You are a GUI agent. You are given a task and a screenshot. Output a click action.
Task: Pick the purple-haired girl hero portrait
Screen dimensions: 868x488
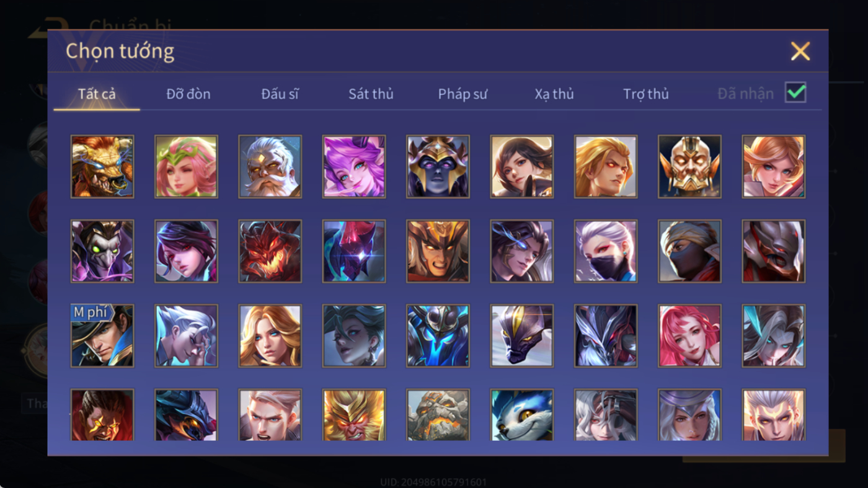[354, 167]
